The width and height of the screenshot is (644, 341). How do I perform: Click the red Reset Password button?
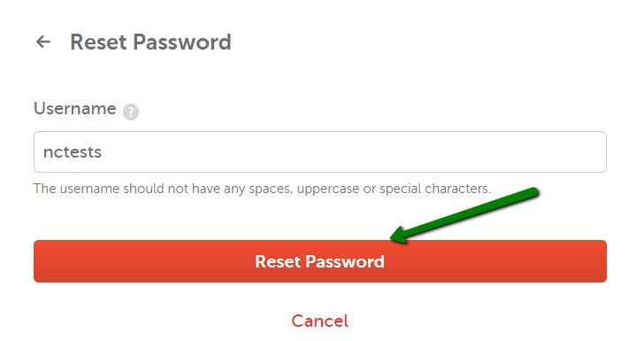click(x=320, y=261)
